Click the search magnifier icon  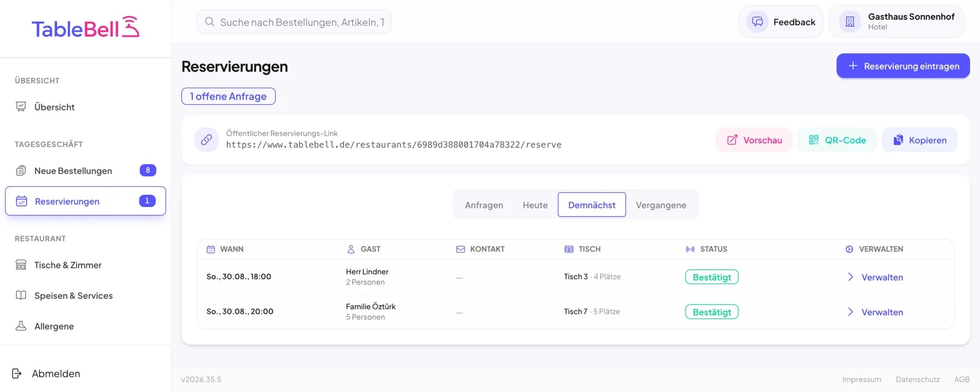[x=209, y=22]
